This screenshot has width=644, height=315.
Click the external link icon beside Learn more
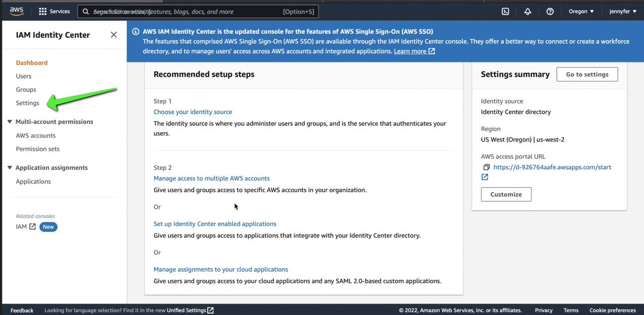click(x=432, y=51)
